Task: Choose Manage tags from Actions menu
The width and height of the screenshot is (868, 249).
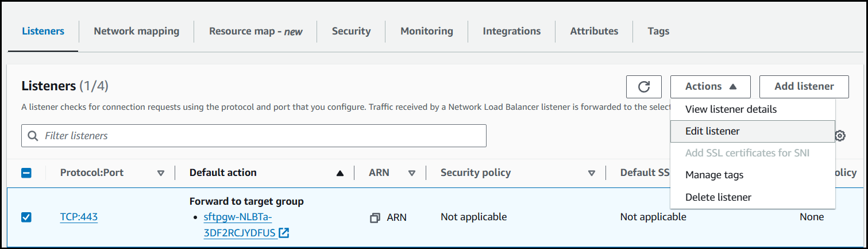Action: pyautogui.click(x=714, y=175)
